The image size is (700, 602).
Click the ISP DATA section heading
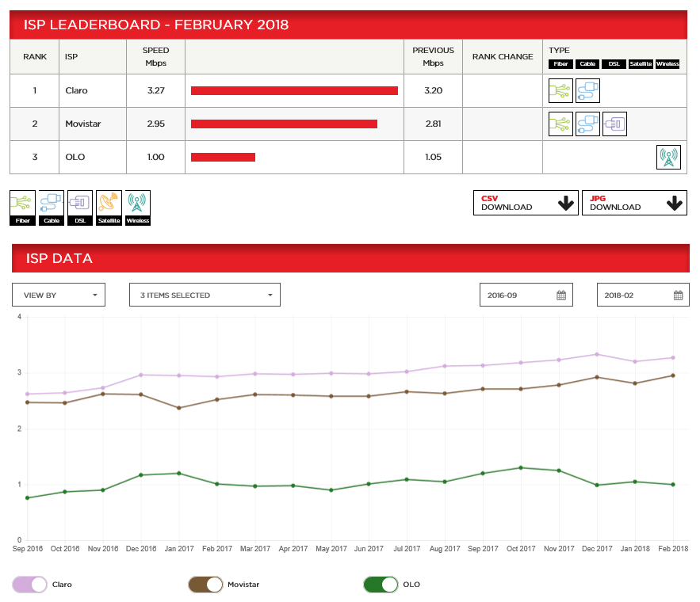coord(59,258)
